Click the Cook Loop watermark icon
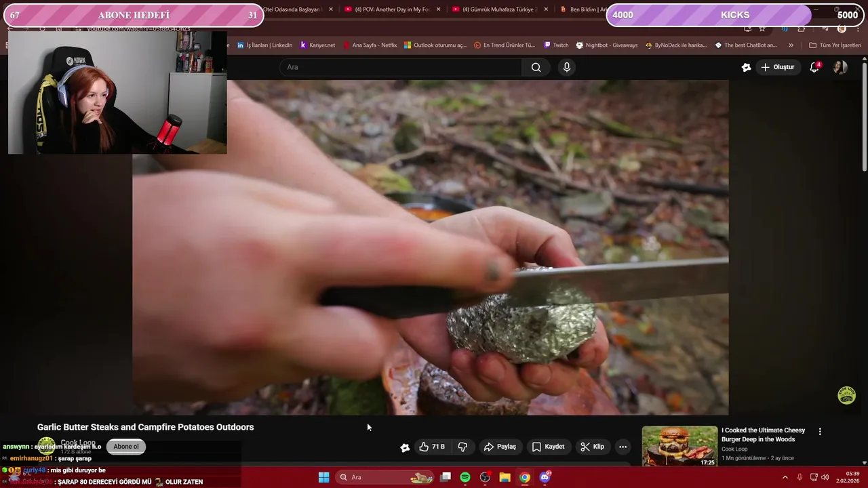This screenshot has height=488, width=868. [846, 395]
